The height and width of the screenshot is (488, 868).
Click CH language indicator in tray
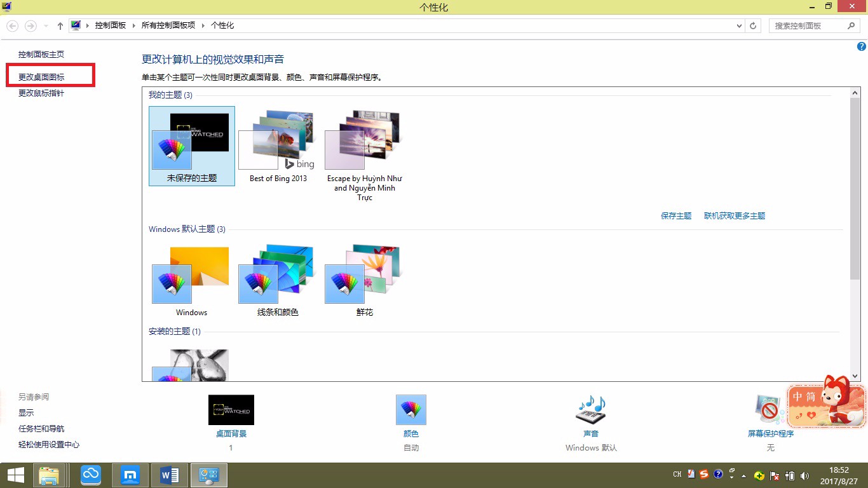tap(677, 475)
